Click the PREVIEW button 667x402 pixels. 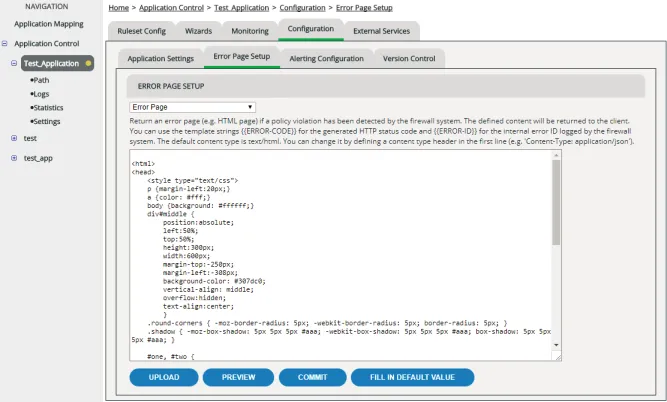[238, 377]
